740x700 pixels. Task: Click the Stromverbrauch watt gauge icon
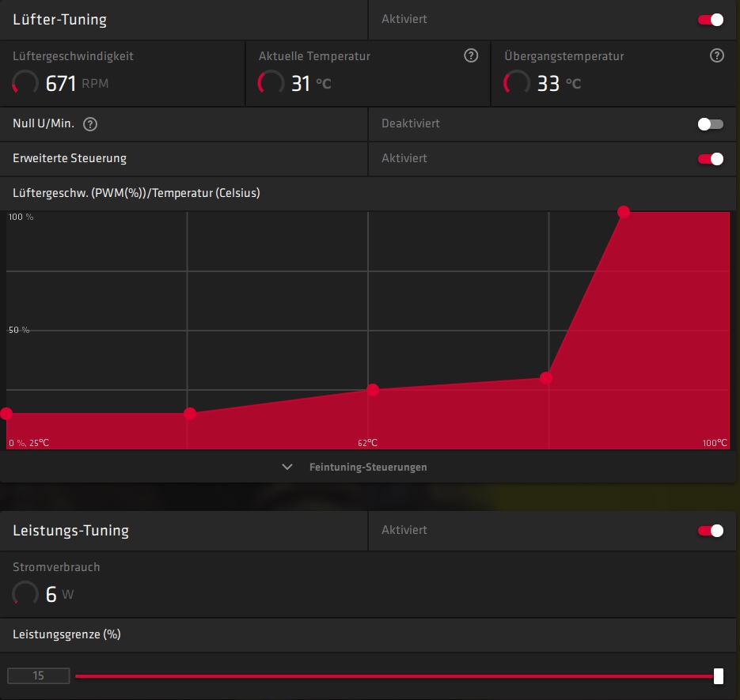point(25,594)
